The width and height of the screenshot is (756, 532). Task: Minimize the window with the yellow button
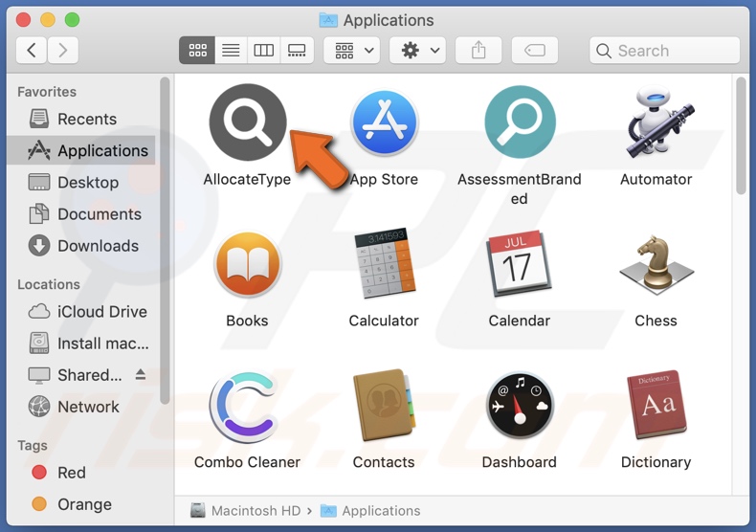coord(48,20)
